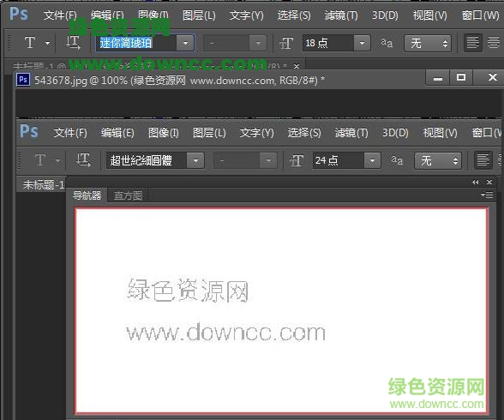Click the inner font size icon
This screenshot has height=420, width=504.
(297, 160)
